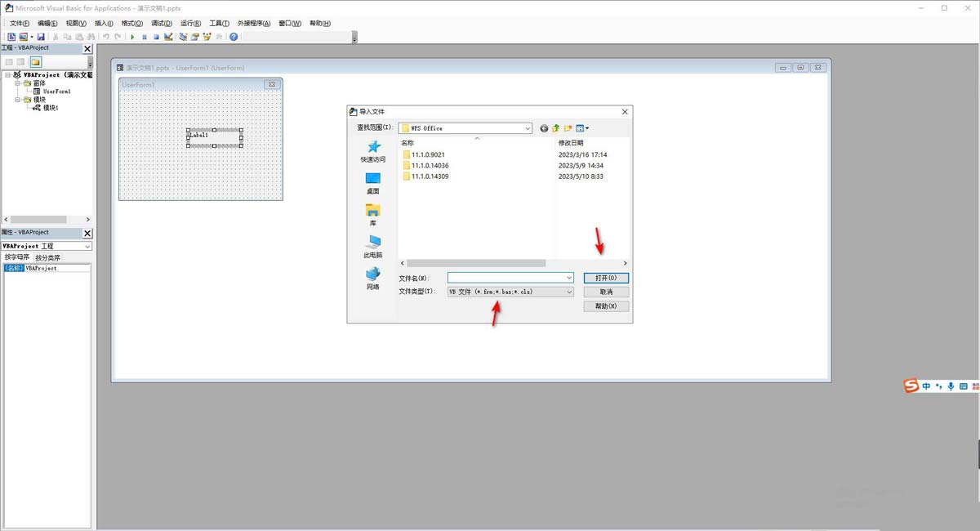Sort by 修改日期 column header
The width and height of the screenshot is (980, 531).
pos(571,143)
